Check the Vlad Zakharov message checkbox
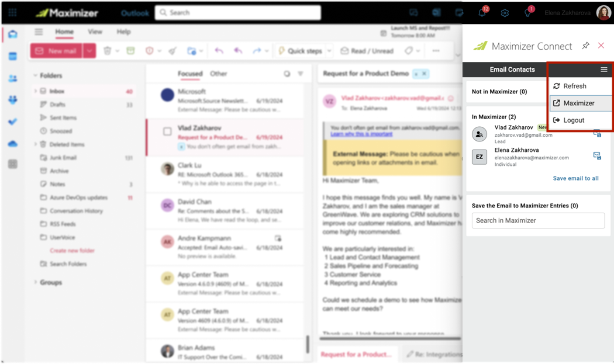Screen dimensions: 614x364 (x=167, y=131)
